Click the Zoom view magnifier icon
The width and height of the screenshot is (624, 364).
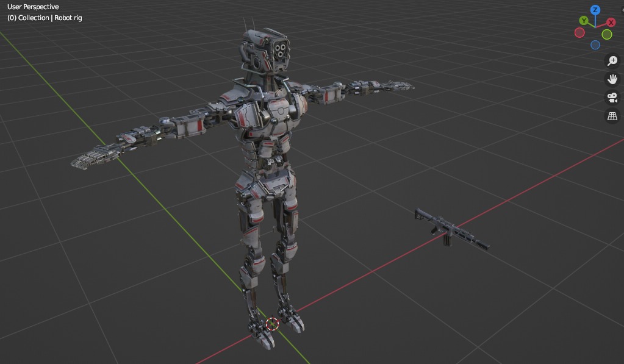pyautogui.click(x=612, y=61)
